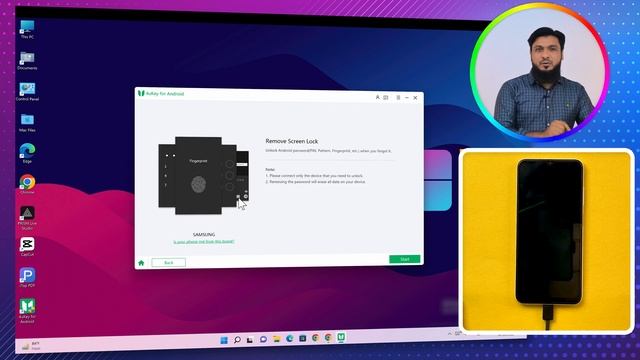Click the Back button
Image resolution: width=640 pixels, height=360 pixels.
pyautogui.click(x=169, y=262)
